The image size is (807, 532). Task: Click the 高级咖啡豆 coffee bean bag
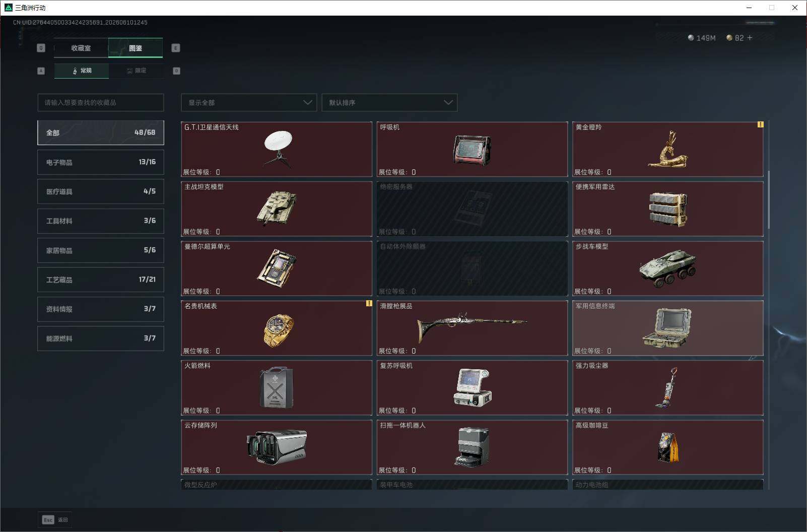[x=667, y=447]
